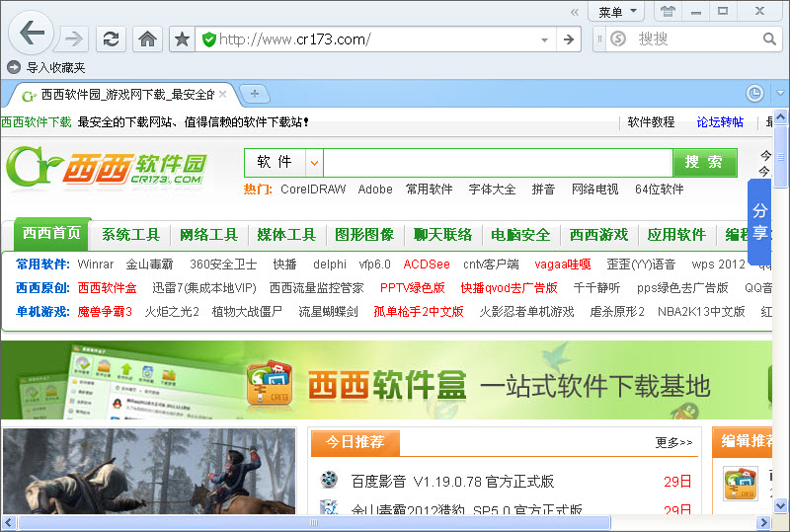This screenshot has width=790, height=532.
Task: Open the 菜单 dropdown menu
Action: [617, 12]
